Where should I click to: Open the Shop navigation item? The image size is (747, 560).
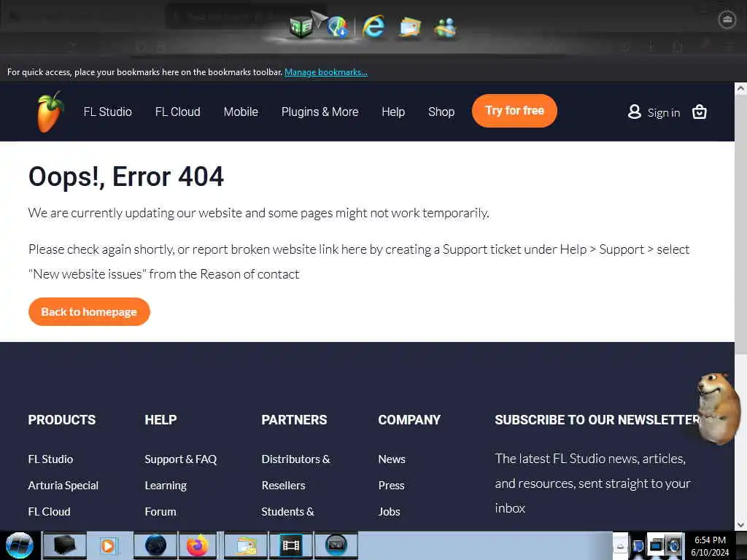pos(441,112)
